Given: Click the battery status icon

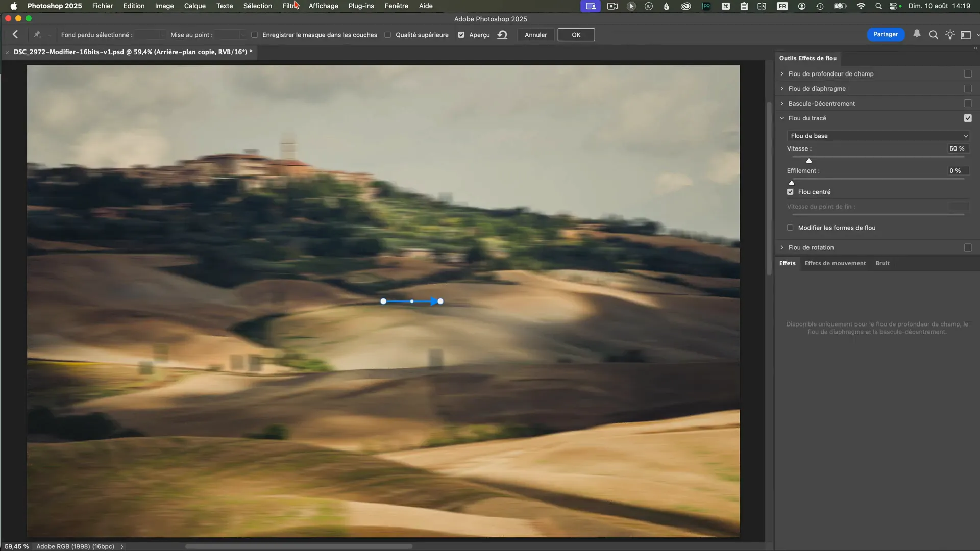Looking at the screenshot, I should pos(840,6).
